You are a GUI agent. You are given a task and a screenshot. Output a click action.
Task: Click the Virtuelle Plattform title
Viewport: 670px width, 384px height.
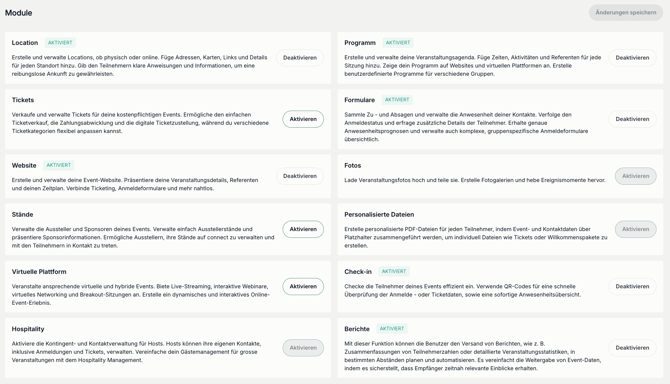click(39, 272)
